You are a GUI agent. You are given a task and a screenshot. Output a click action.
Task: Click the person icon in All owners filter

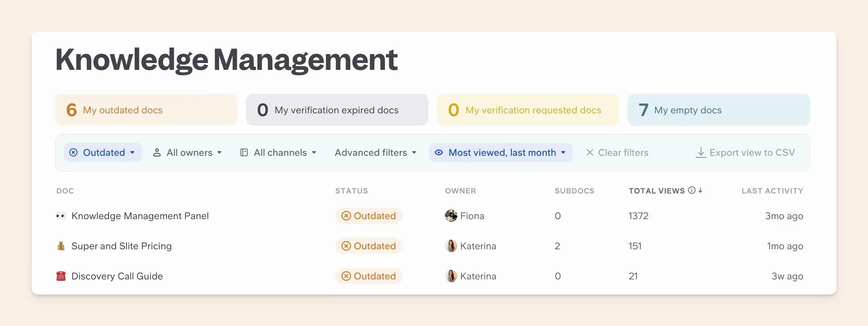tap(157, 152)
